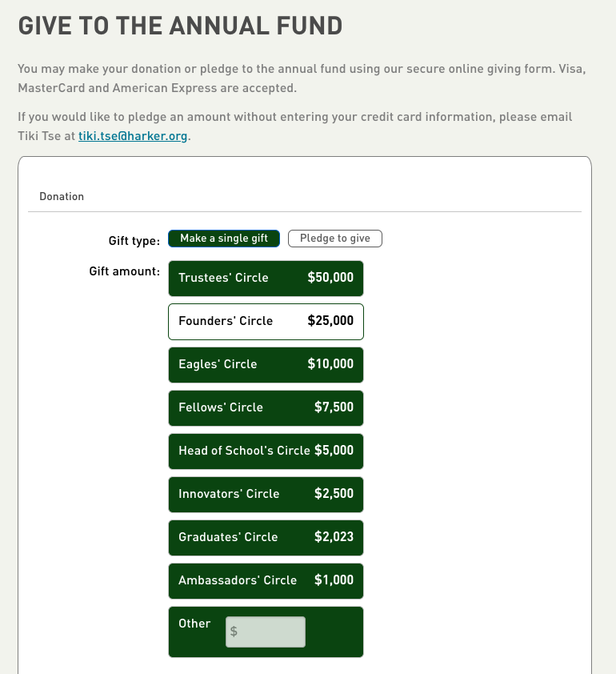Select the Founders' Circle $25,000 option
Screen dimensions: 616x674
[266, 322]
